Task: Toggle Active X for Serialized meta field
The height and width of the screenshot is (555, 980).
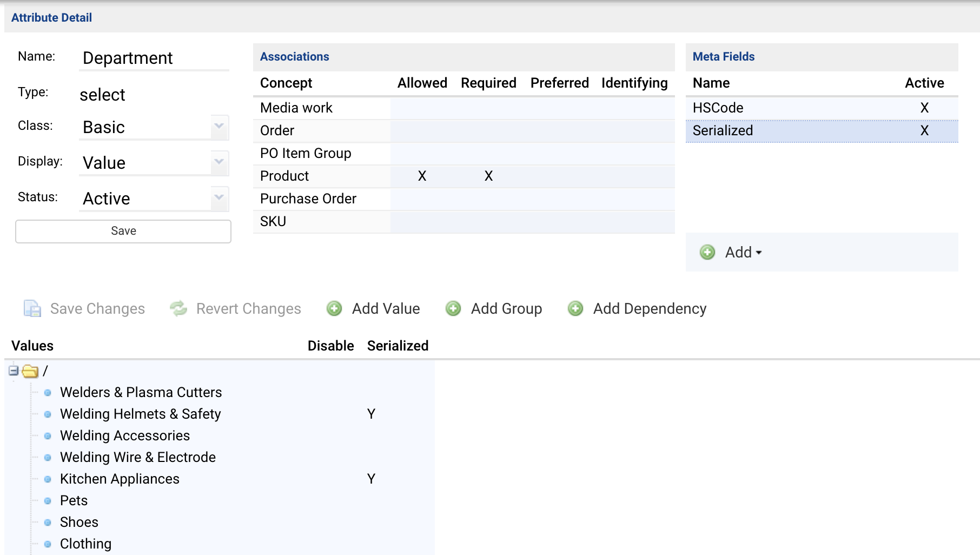Action: pos(924,130)
